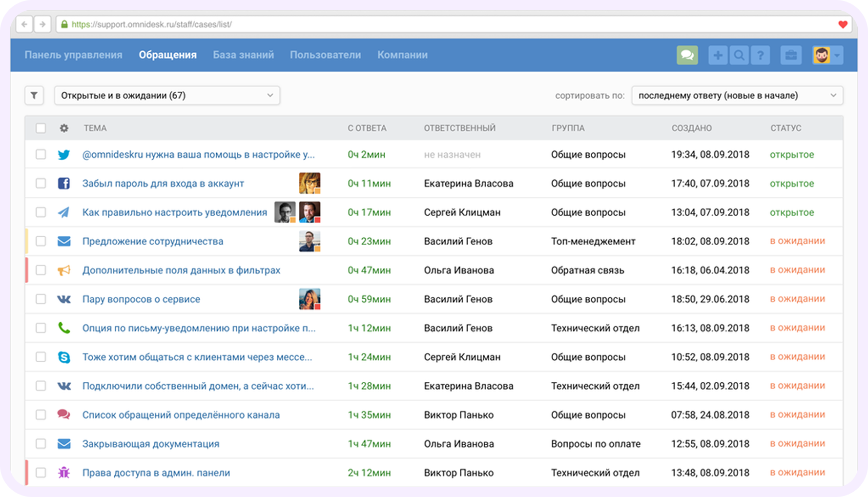Click the Facebook icon next to the password case
Screen dimensions: 868x497
(64, 183)
